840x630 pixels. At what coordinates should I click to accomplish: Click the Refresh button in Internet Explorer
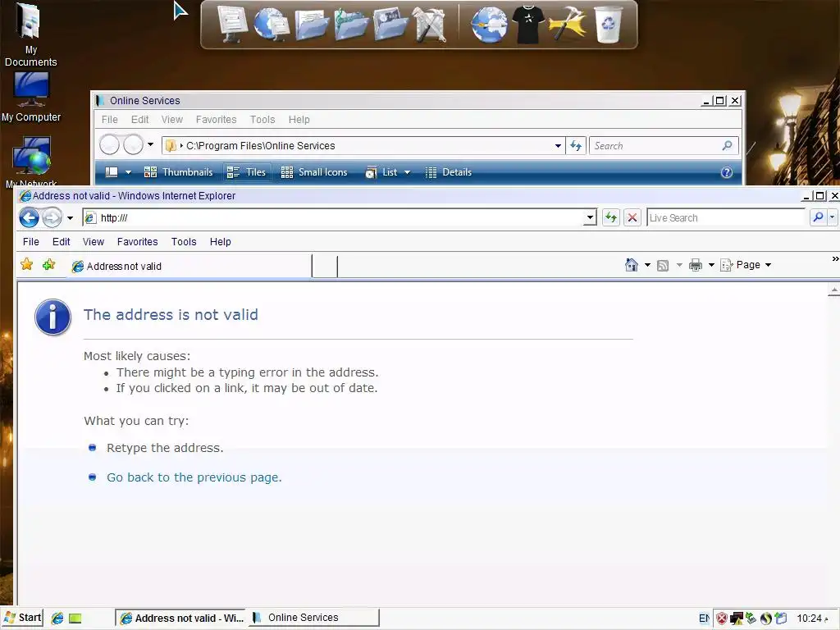click(x=610, y=217)
